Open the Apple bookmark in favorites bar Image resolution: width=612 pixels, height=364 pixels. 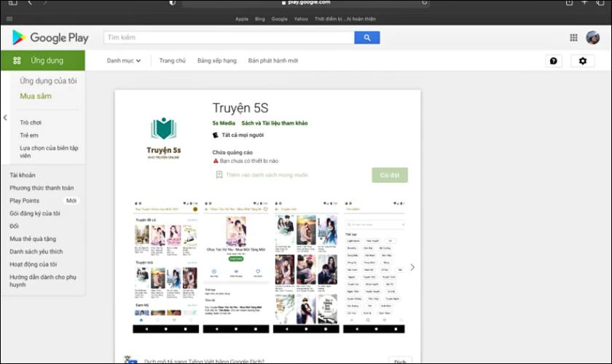pyautogui.click(x=242, y=19)
